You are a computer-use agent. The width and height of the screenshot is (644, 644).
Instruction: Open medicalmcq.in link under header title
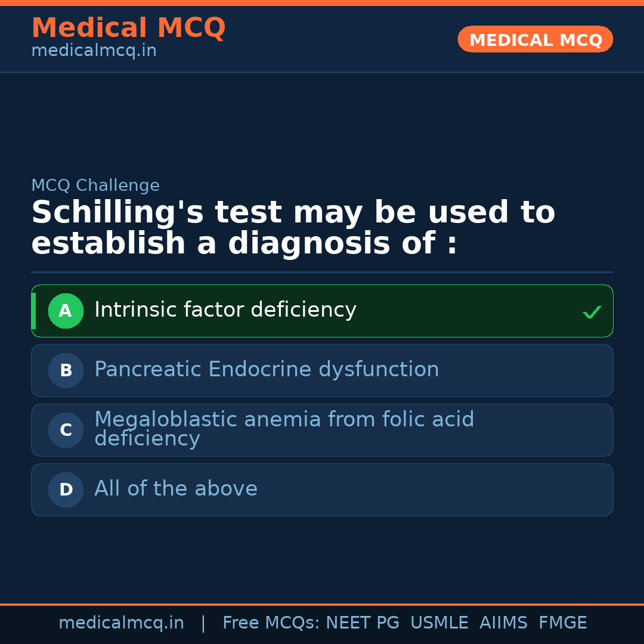click(94, 51)
